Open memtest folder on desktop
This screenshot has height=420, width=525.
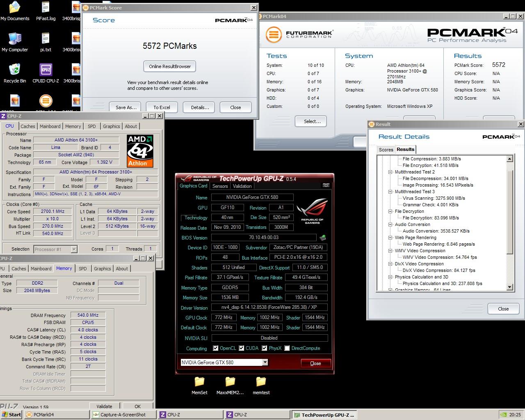pos(261,386)
